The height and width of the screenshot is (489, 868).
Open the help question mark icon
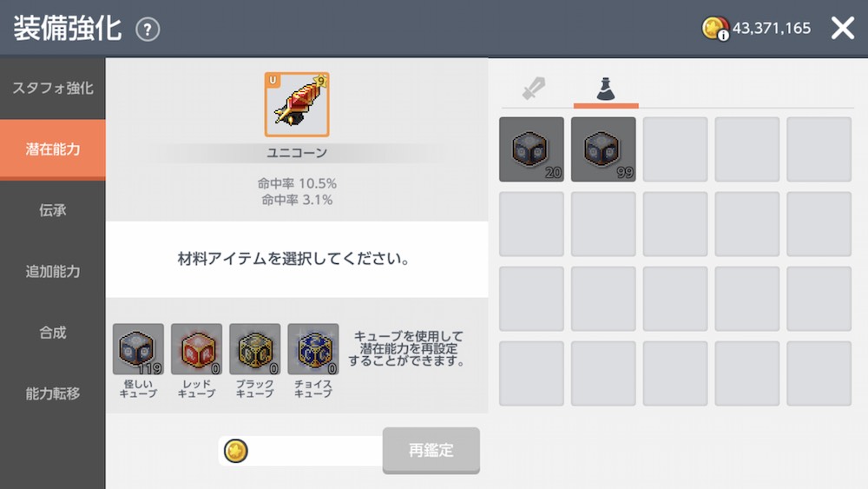click(148, 30)
